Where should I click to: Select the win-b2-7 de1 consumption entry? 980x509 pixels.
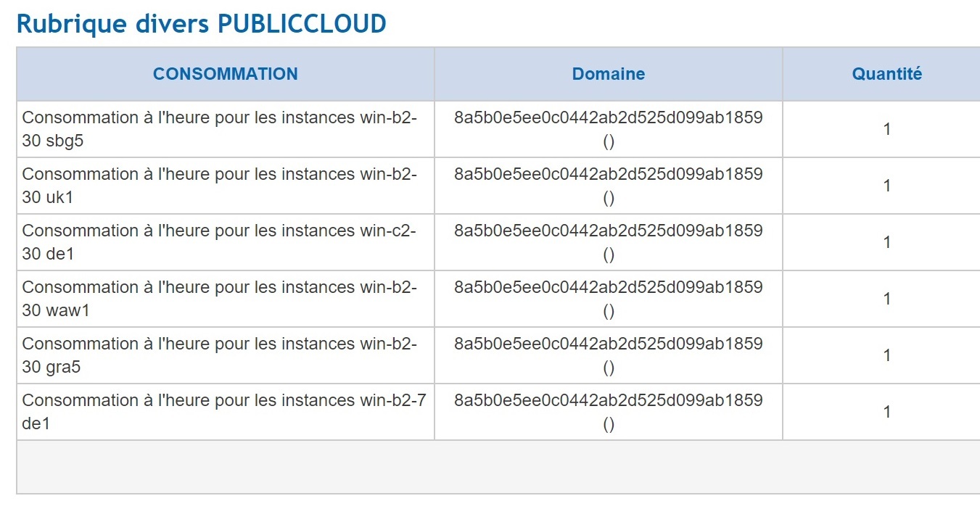(x=223, y=412)
